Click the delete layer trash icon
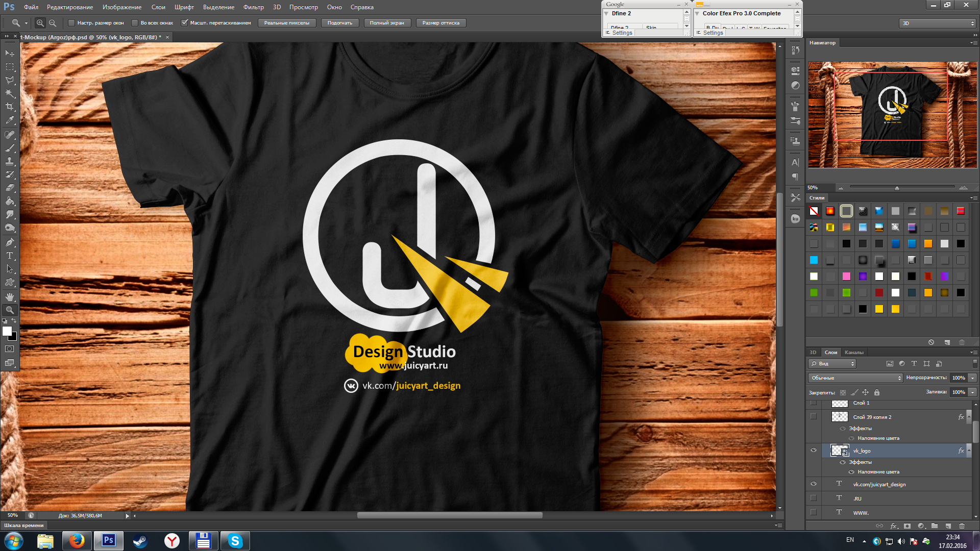The height and width of the screenshot is (551, 980). pyautogui.click(x=962, y=525)
